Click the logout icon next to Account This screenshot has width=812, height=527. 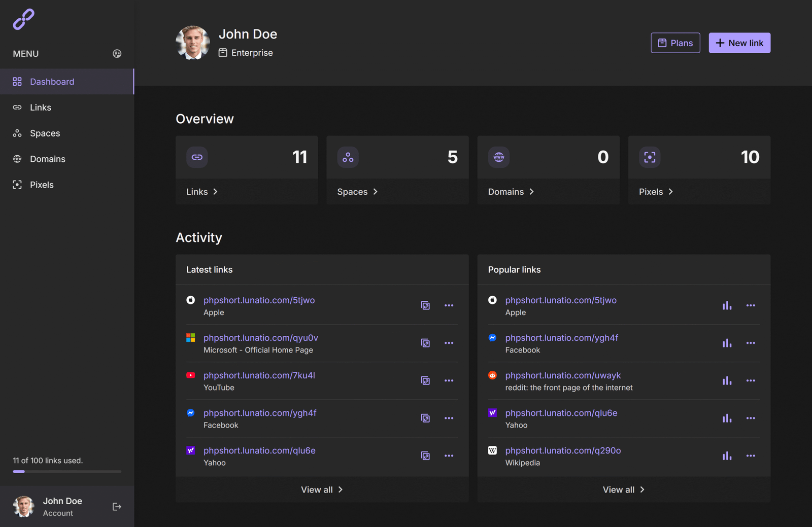tap(117, 507)
